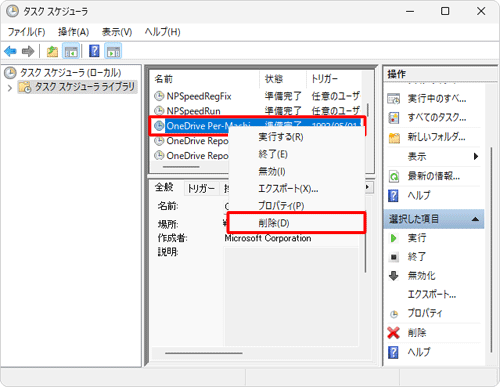Open the 操作(A) menu
Image resolution: width=500 pixels, height=387 pixels.
[73, 32]
